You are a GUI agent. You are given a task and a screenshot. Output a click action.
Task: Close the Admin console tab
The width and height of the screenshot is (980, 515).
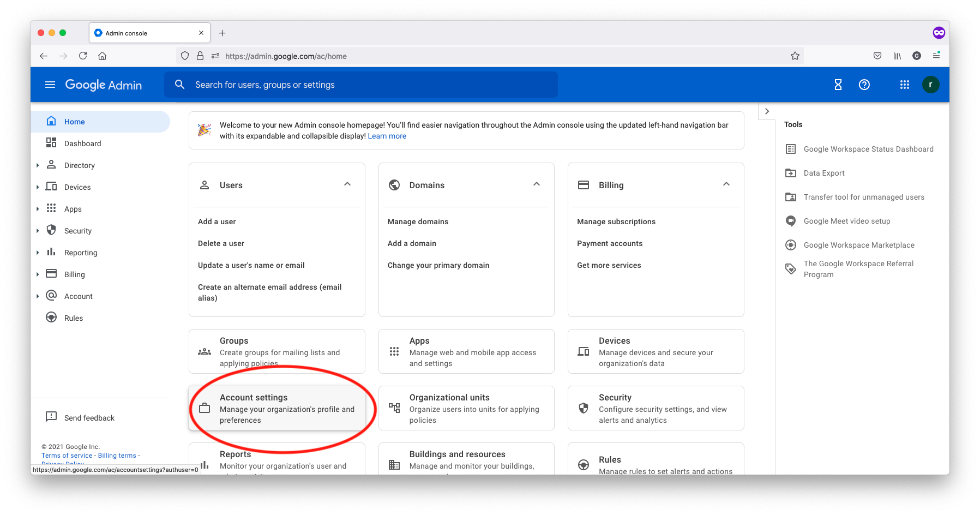point(201,33)
